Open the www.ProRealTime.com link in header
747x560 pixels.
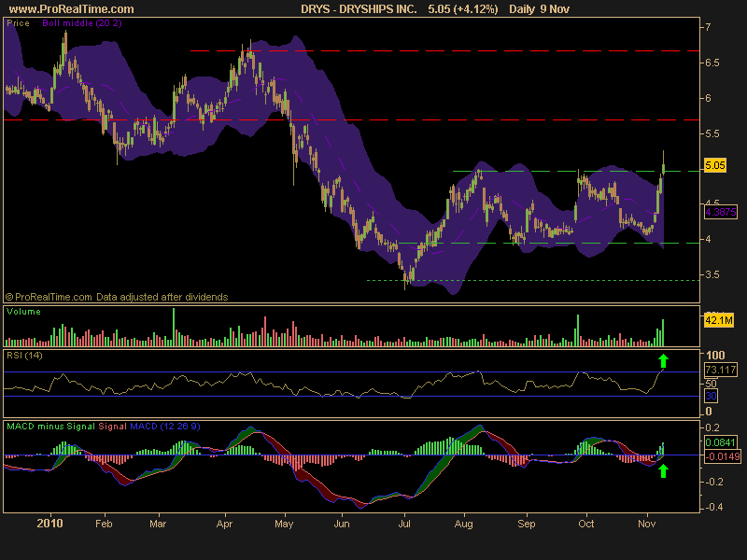point(70,8)
